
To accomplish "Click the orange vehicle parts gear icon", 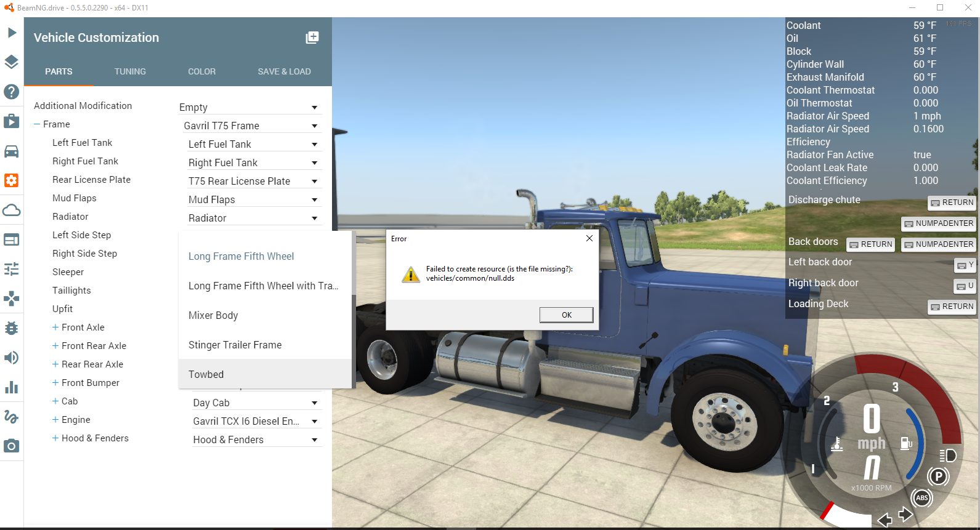I will pos(12,180).
